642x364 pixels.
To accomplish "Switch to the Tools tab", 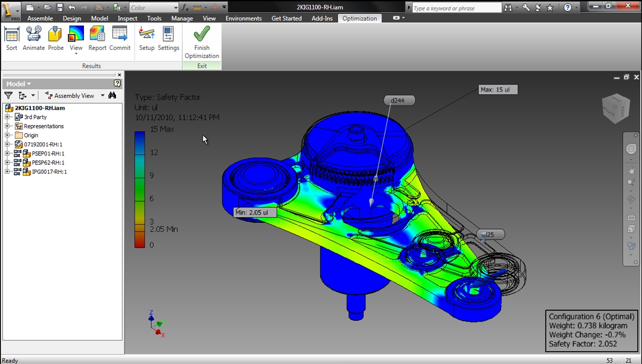I will click(154, 18).
